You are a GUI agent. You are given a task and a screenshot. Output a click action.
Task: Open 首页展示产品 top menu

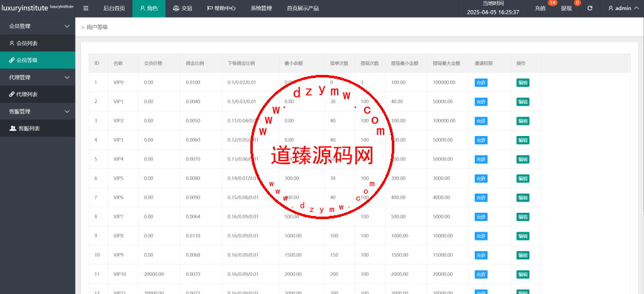[303, 8]
